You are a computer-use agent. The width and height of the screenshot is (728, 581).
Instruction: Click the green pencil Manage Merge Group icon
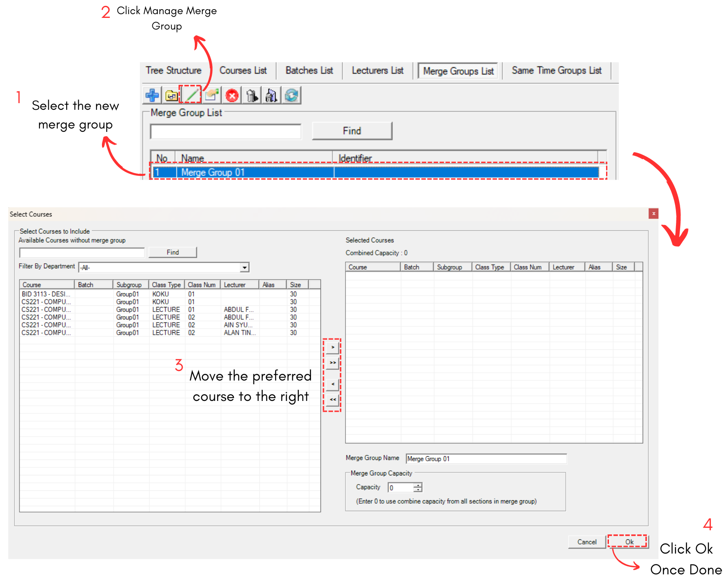pyautogui.click(x=191, y=95)
